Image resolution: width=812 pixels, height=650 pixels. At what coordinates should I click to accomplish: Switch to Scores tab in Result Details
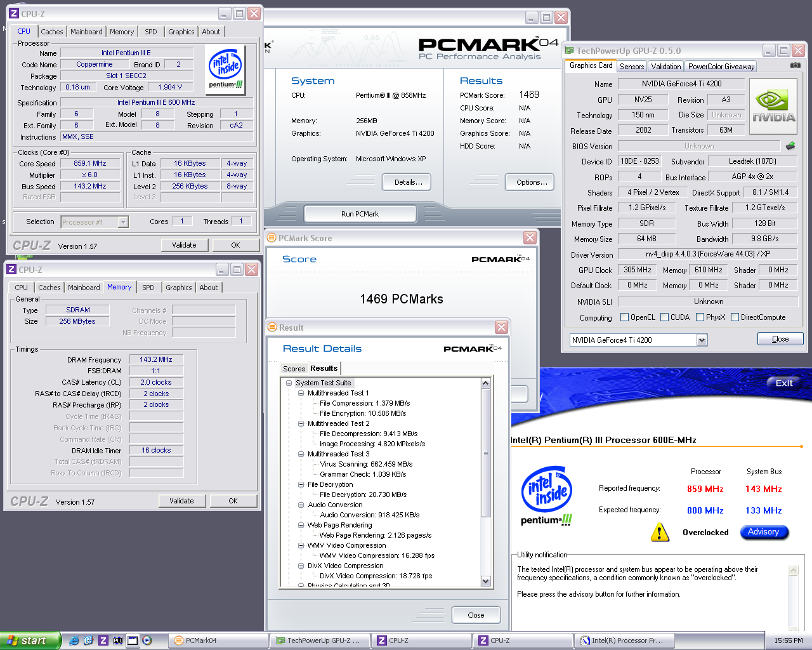click(294, 369)
